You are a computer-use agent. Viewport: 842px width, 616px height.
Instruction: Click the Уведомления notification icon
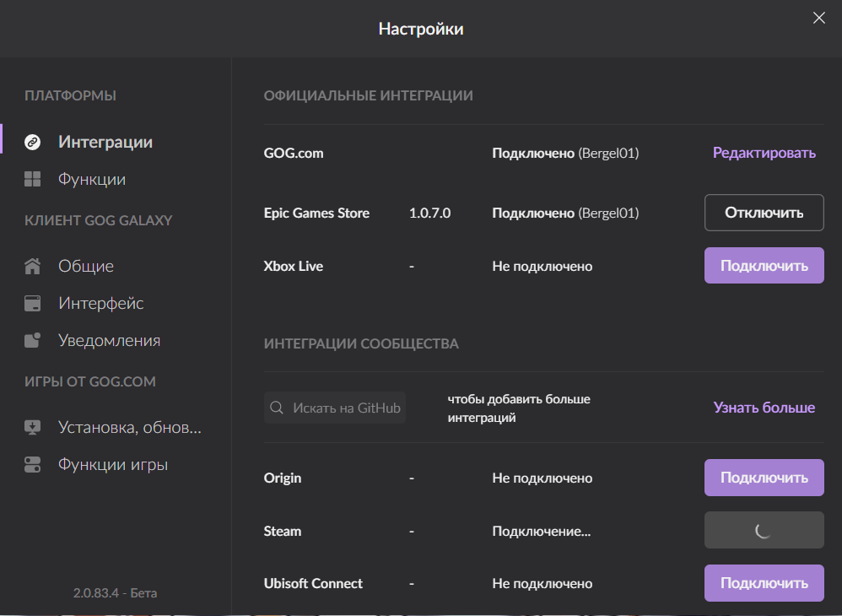coord(32,341)
